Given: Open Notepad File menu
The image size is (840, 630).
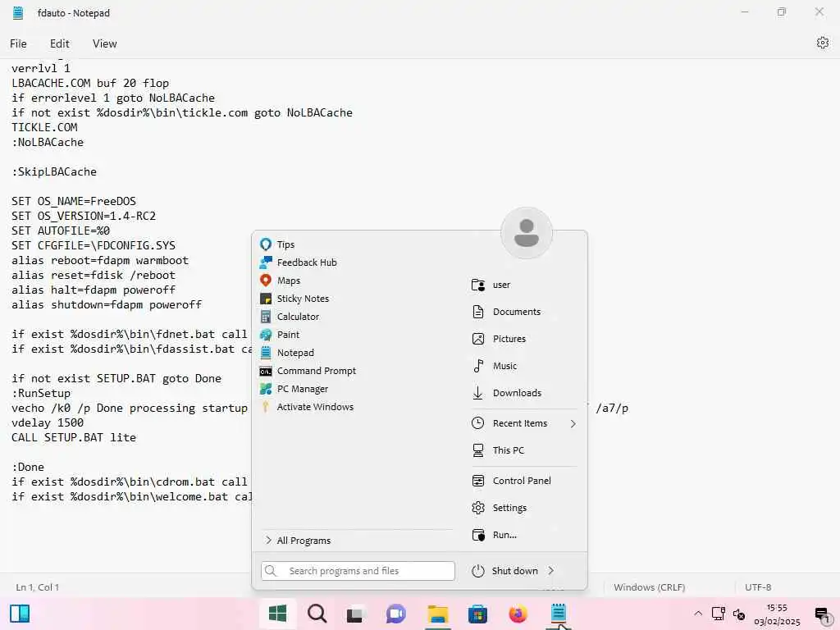Looking at the screenshot, I should [18, 43].
